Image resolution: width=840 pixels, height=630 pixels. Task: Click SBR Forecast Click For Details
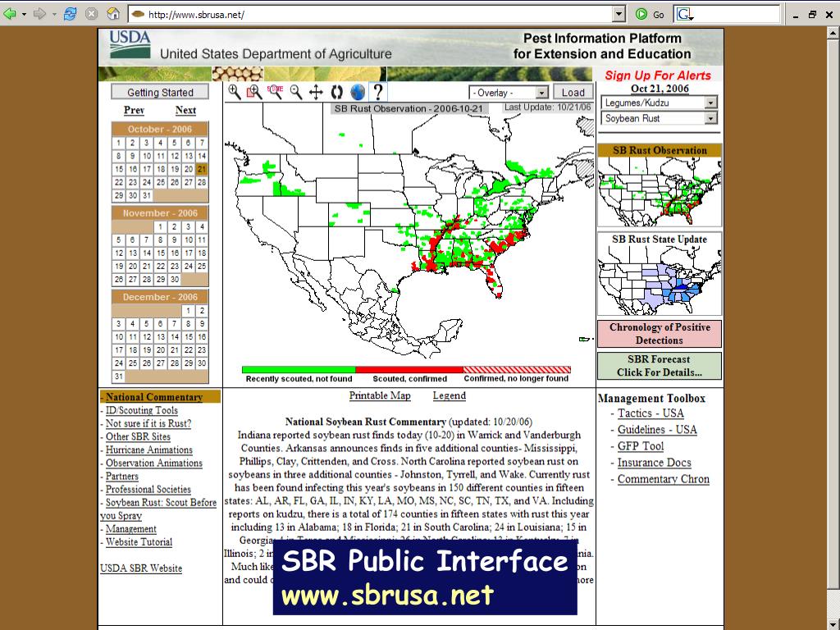660,366
